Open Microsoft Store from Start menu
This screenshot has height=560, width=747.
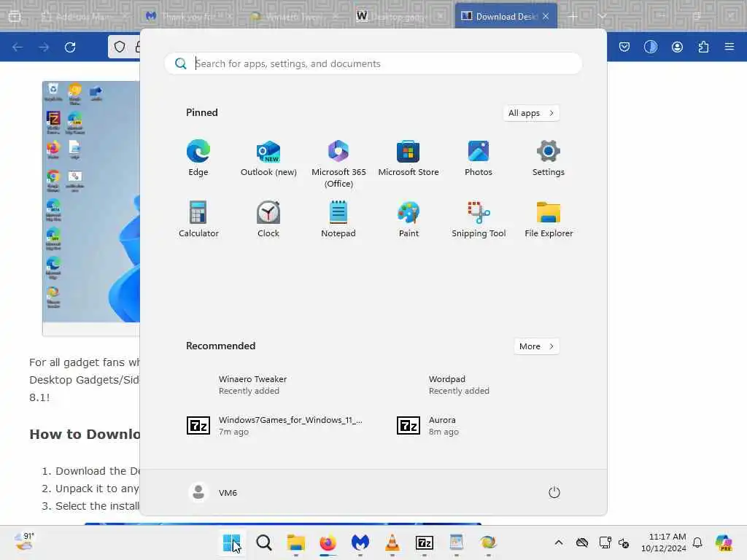point(409,158)
